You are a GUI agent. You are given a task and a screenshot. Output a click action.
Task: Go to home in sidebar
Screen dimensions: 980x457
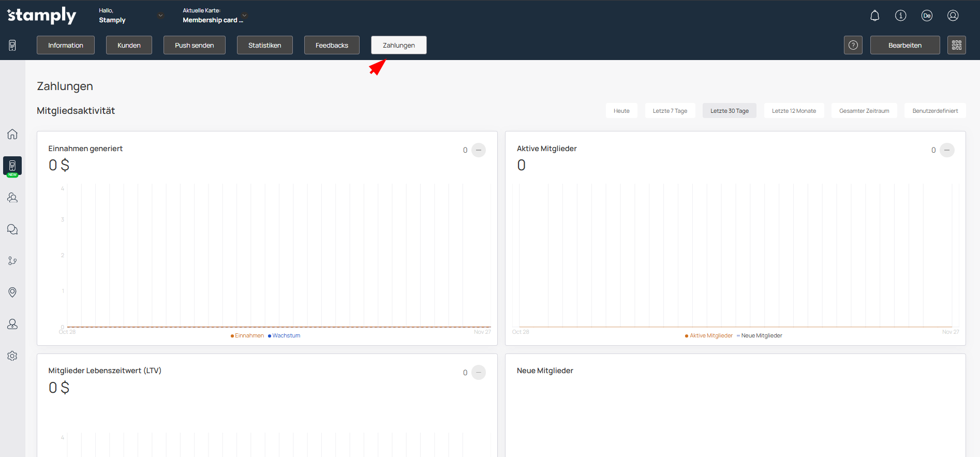pos(12,134)
